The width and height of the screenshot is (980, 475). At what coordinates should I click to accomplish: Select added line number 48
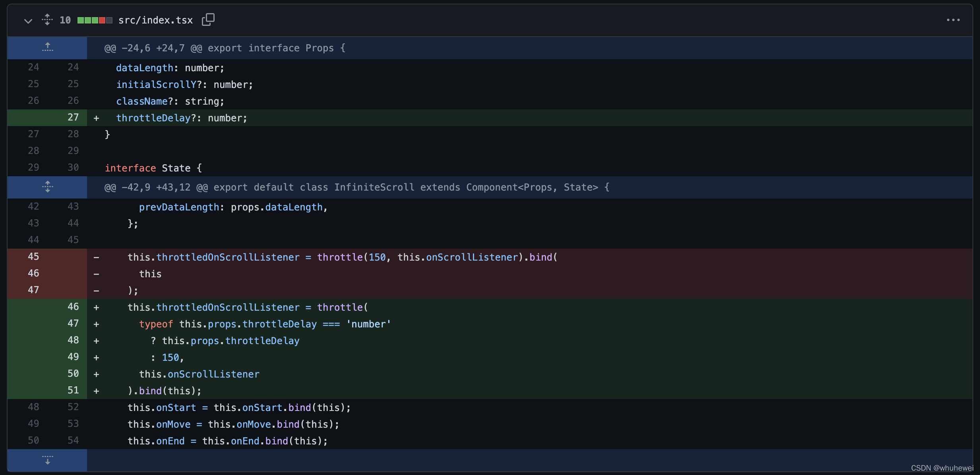[x=73, y=340]
